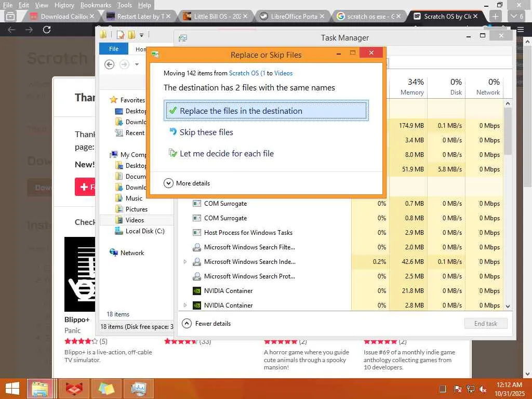Open the Scratch OS source folder link
This screenshot has width=532, height=399.
[247, 73]
